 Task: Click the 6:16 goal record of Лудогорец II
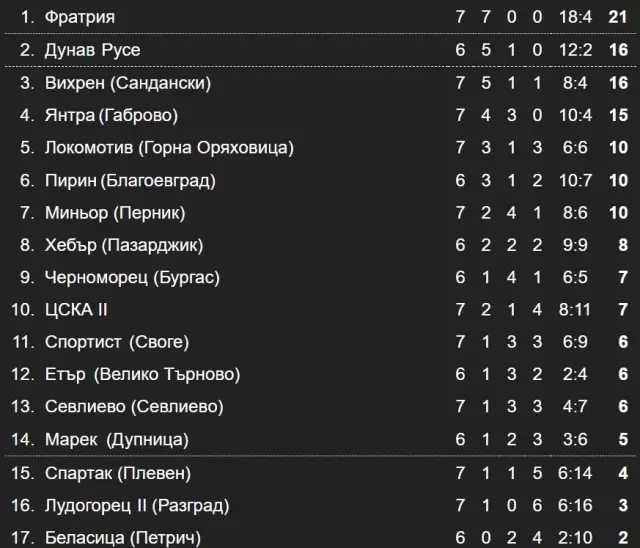575,506
